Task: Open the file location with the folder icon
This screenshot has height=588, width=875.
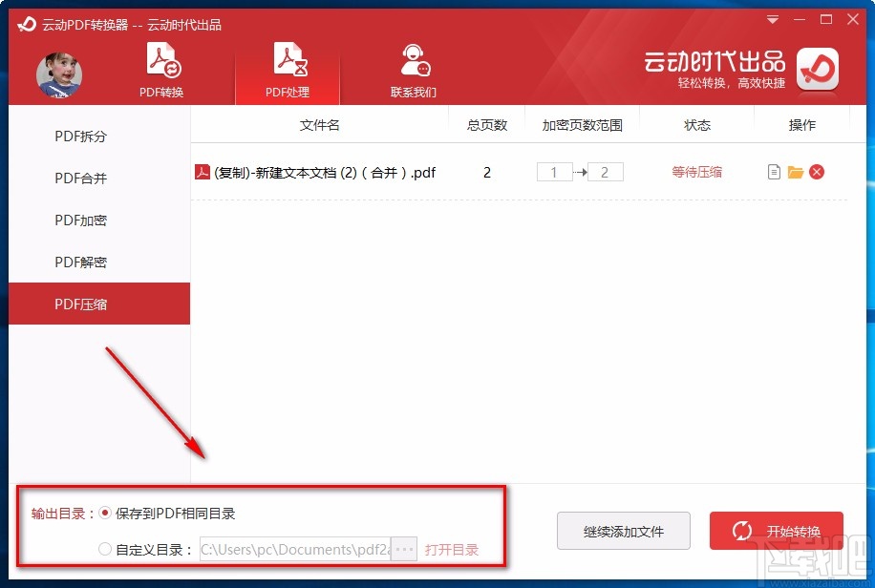Action: (797, 173)
